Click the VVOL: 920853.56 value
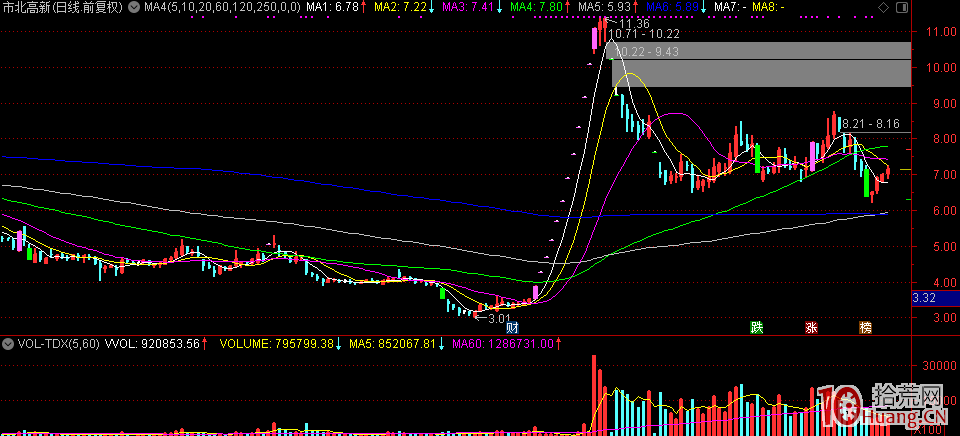960x436 pixels. point(153,344)
